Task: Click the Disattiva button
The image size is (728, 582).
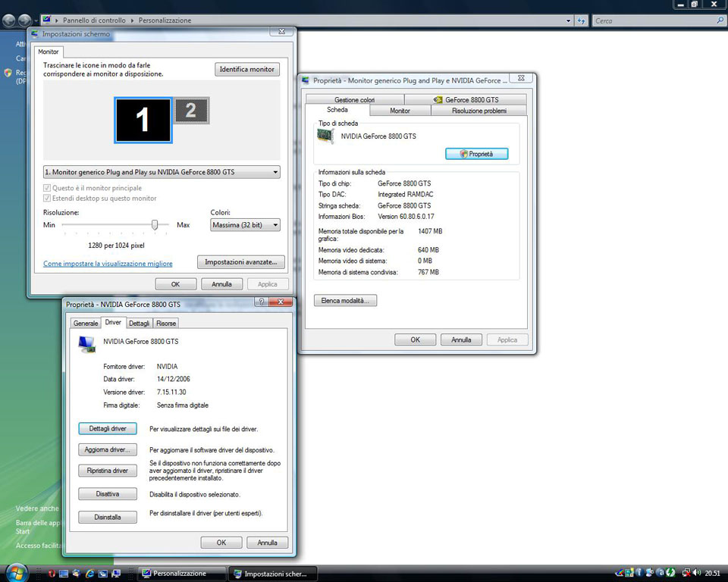Action: point(108,494)
